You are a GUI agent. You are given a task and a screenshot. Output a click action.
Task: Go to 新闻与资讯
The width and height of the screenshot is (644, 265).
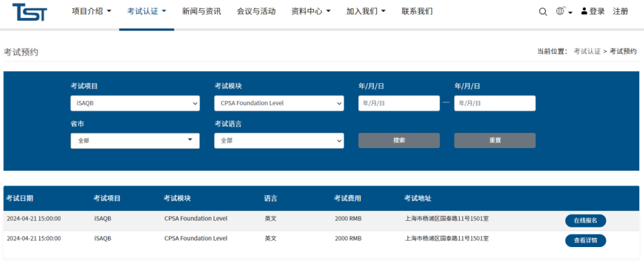pyautogui.click(x=202, y=11)
